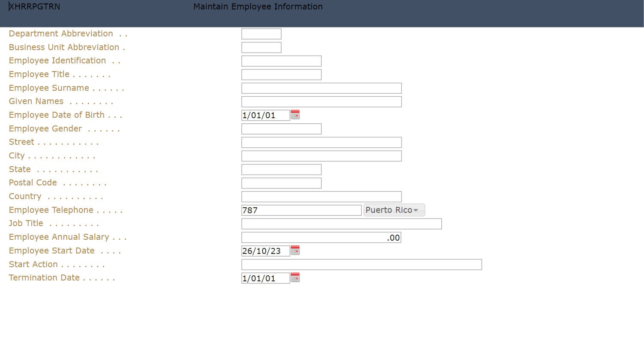Click the Employee Annual Salary field

[321, 237]
